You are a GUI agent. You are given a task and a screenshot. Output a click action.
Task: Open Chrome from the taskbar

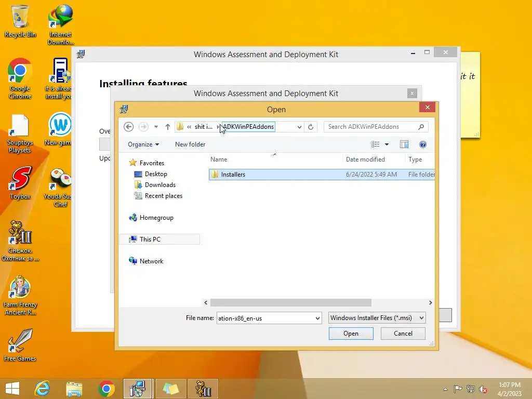click(106, 389)
